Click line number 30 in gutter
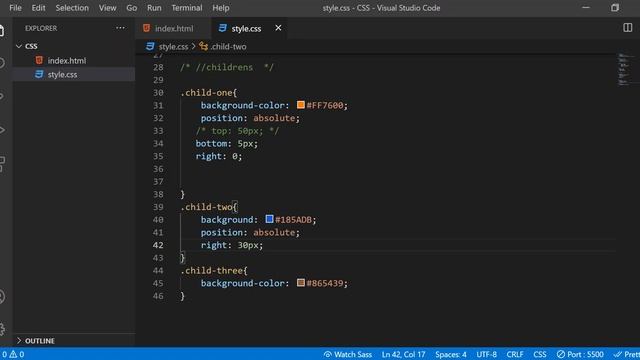The image size is (640, 360). point(158,93)
